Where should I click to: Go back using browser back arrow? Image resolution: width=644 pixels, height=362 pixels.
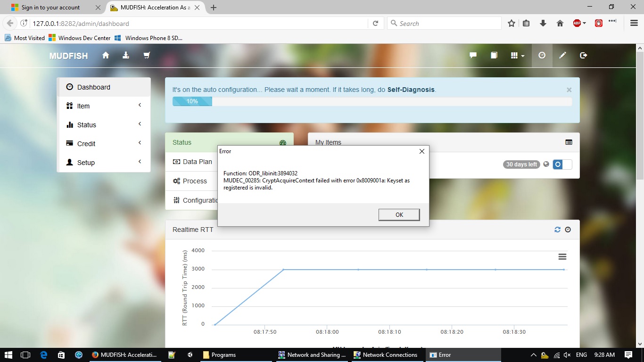click(10, 24)
